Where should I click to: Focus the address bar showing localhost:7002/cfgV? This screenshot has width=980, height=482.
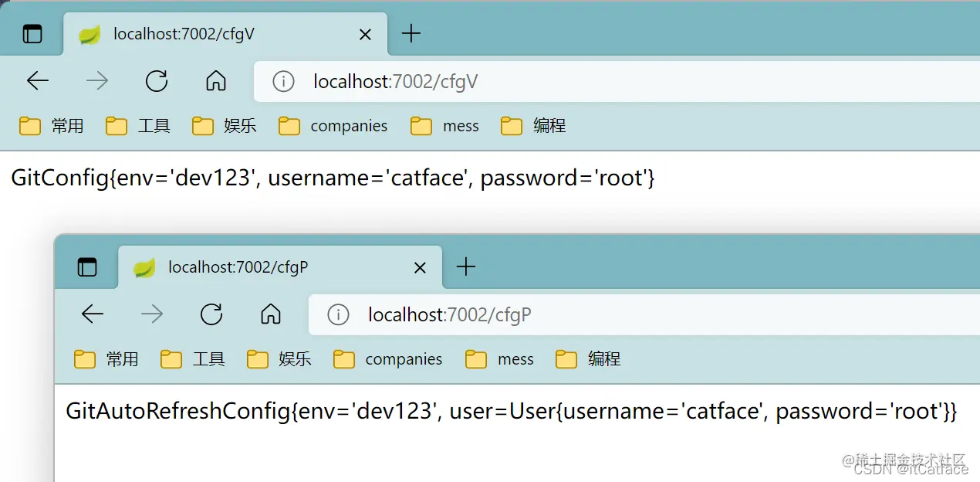point(617,81)
